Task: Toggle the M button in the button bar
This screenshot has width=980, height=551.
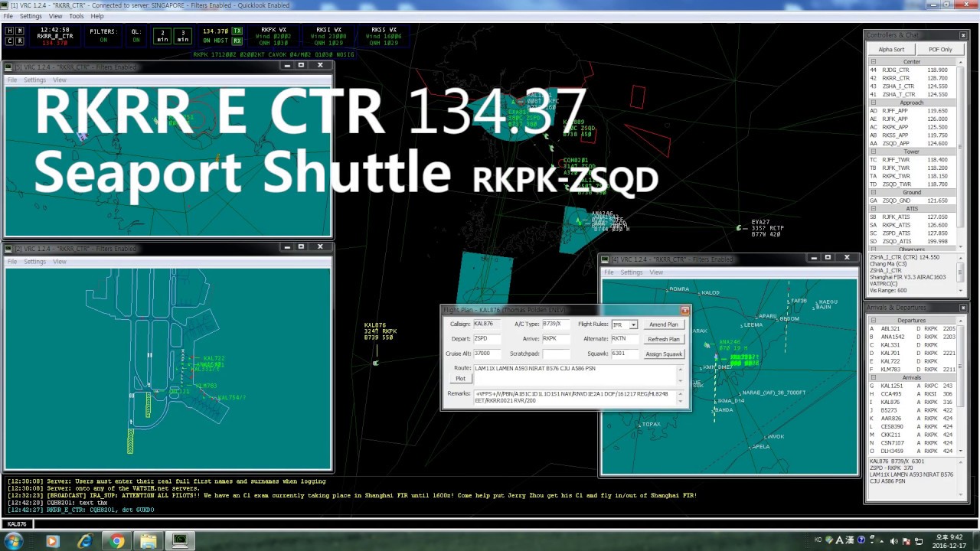Action: pyautogui.click(x=20, y=31)
